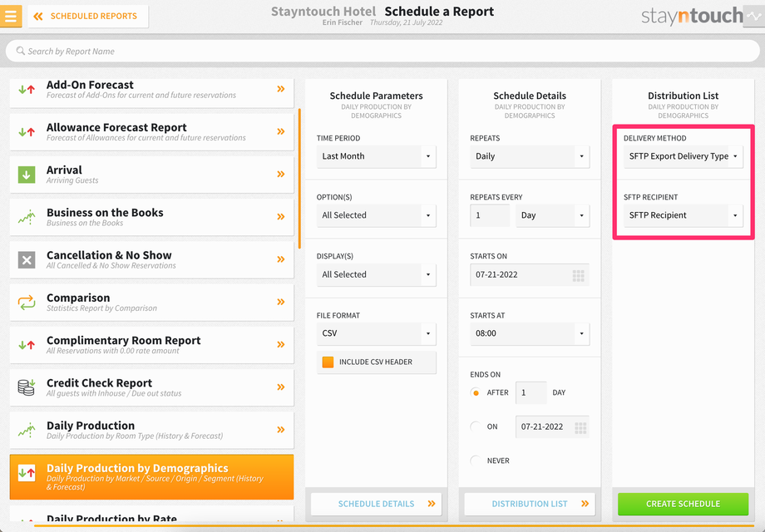Open the Option(s) dropdown
The image size is (765, 532).
click(376, 215)
